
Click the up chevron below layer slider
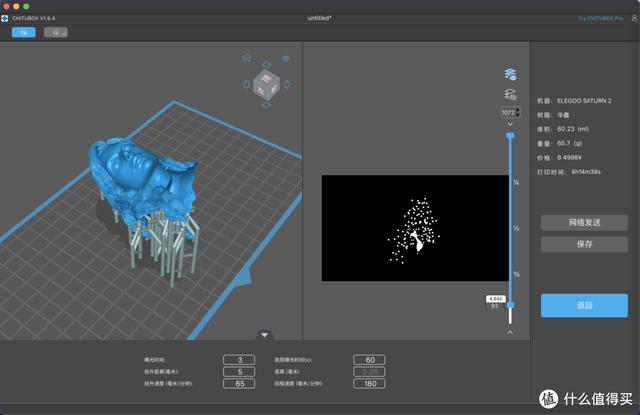pos(510,331)
